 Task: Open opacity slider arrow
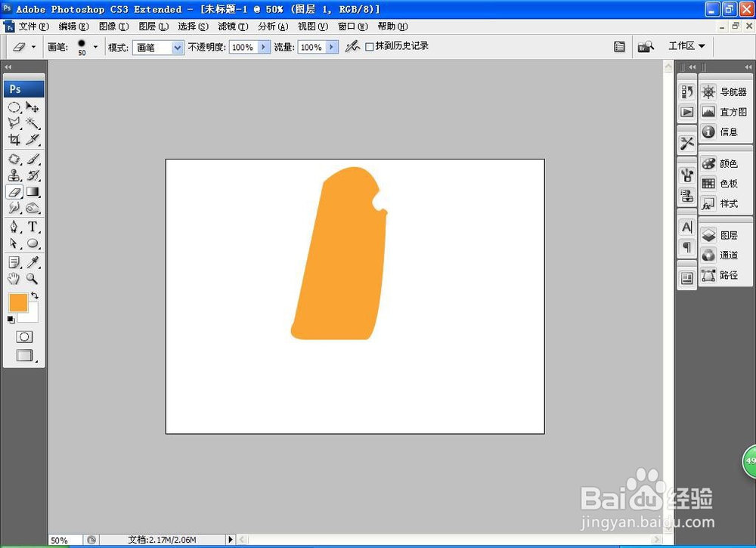(x=263, y=47)
